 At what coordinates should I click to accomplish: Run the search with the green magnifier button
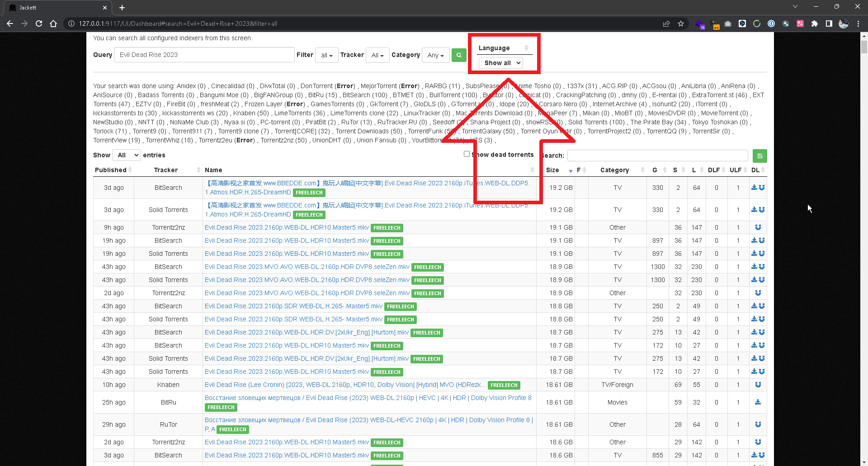pos(458,55)
